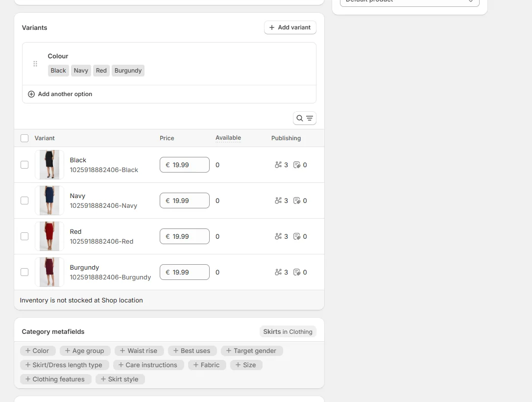This screenshot has width=532, height=402.
Task: Focus the price field for Burgundy variant
Action: (185, 272)
